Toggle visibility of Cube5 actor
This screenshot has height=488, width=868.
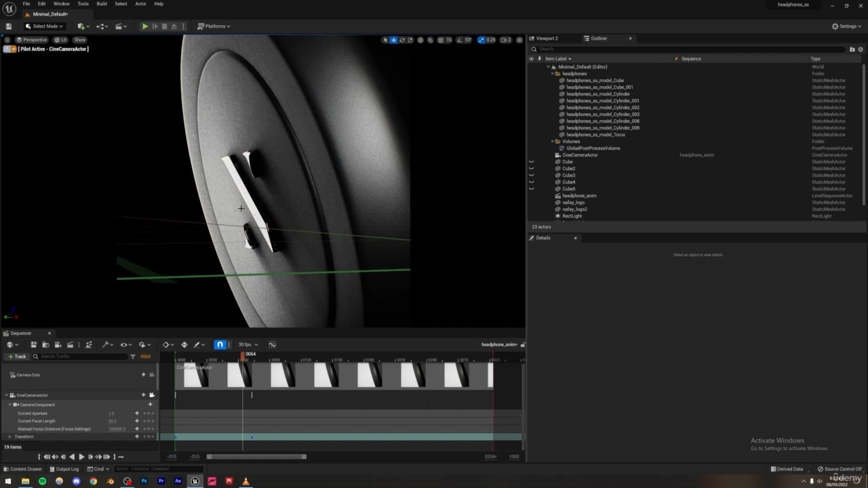click(531, 189)
